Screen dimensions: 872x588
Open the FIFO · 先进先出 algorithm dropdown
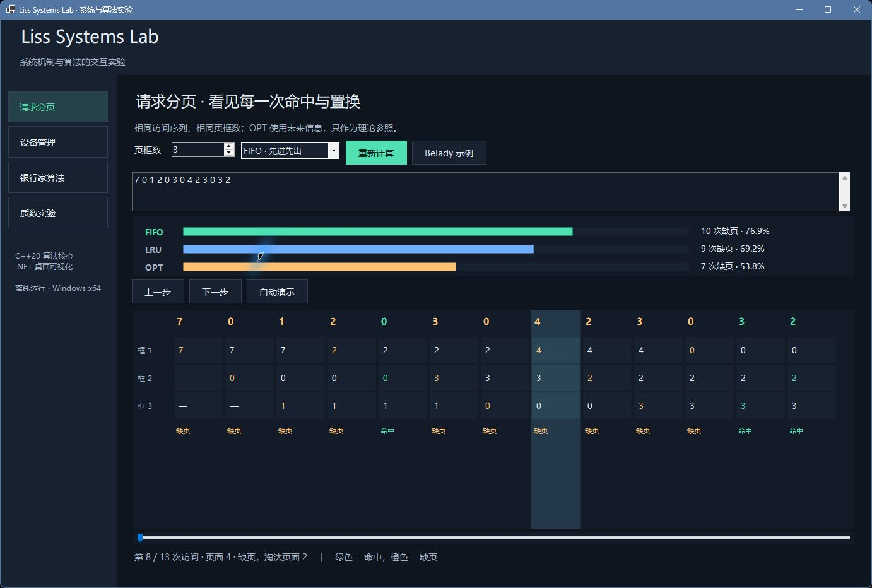tap(290, 150)
